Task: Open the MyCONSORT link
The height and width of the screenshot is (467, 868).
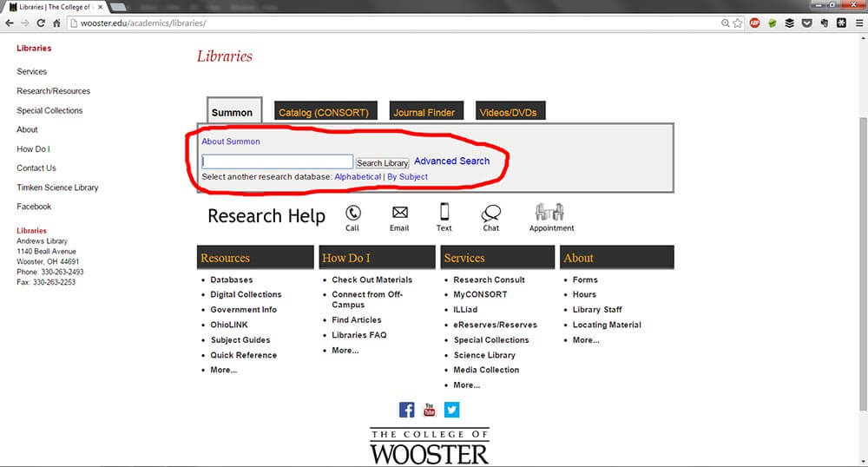Action: coord(480,295)
